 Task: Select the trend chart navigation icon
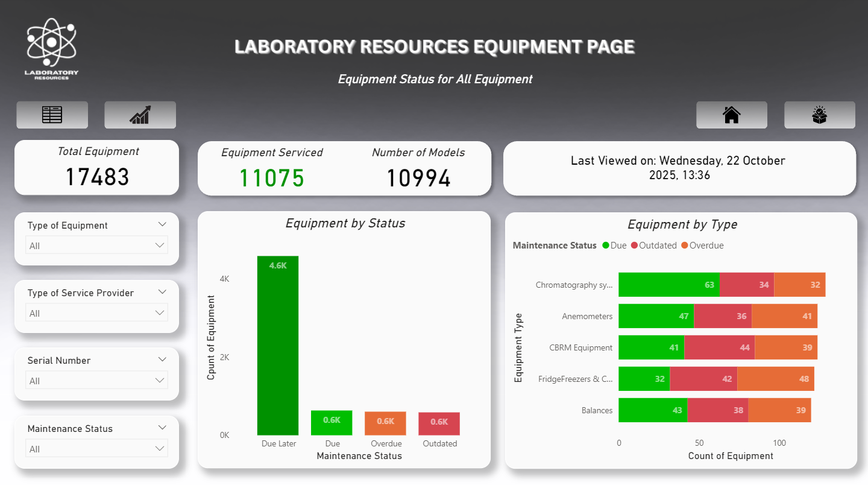click(x=140, y=115)
